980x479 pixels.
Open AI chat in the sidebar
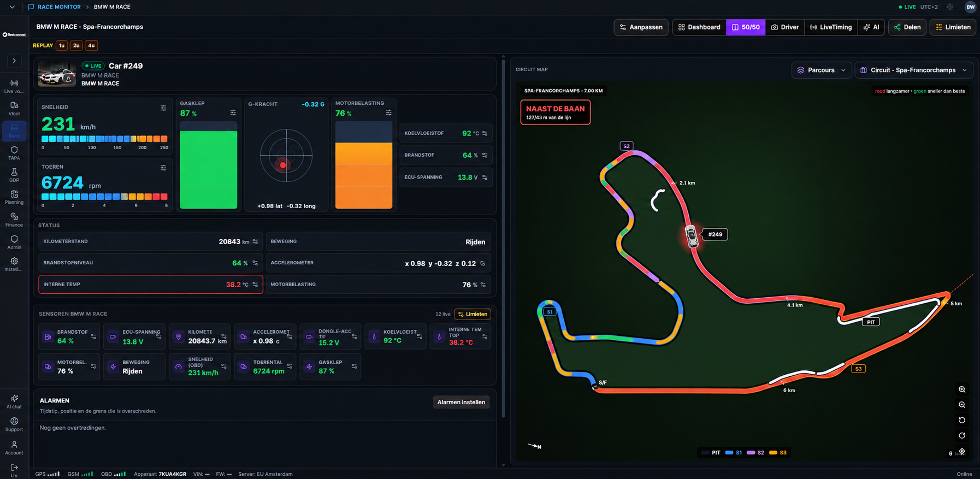[14, 402]
